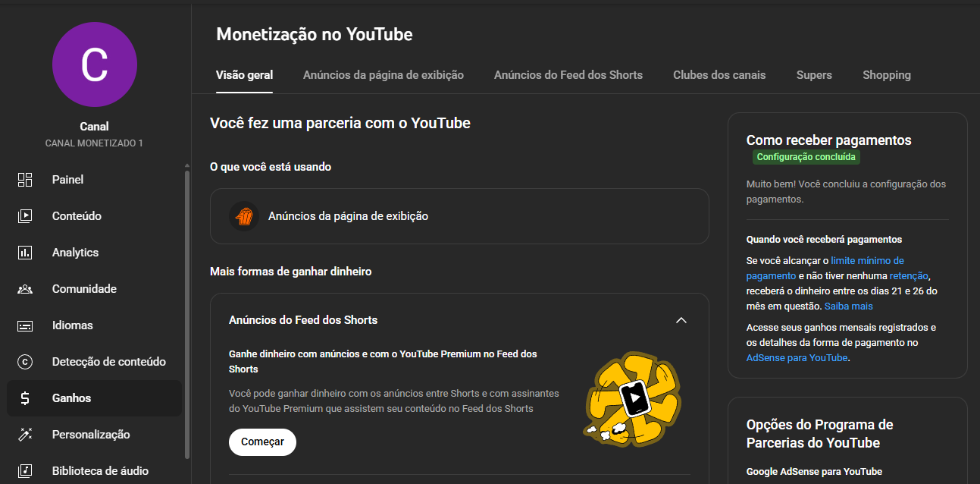Screen dimensions: 980x484
Task: Click the Mais formas de ganhar dinheiro heading
Action: [290, 271]
